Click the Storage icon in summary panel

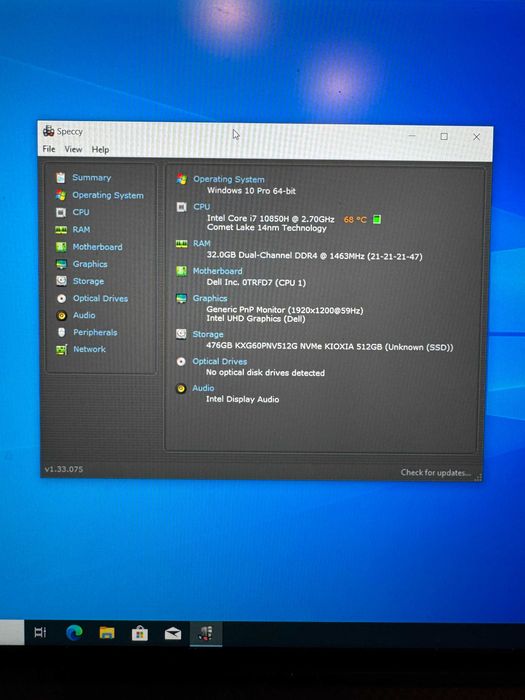[x=181, y=334]
